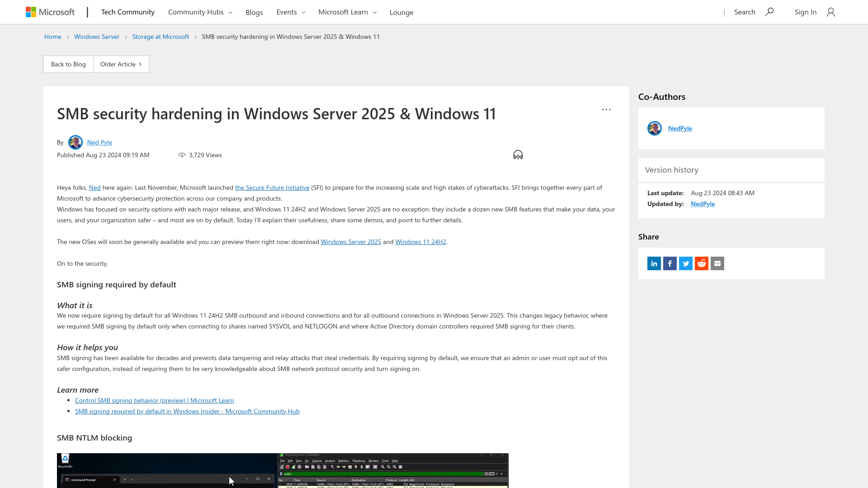868x488 pixels.
Task: Click the current page breadcrumb text
Action: [291, 37]
